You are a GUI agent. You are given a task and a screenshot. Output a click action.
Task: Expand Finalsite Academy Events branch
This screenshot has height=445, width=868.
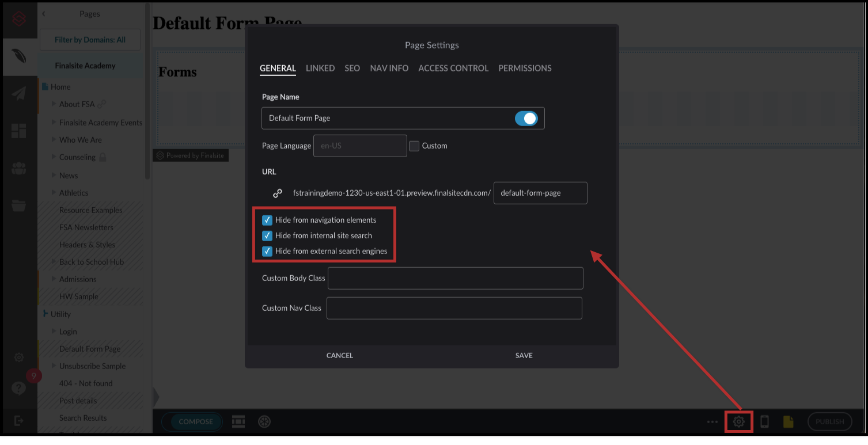pos(54,122)
